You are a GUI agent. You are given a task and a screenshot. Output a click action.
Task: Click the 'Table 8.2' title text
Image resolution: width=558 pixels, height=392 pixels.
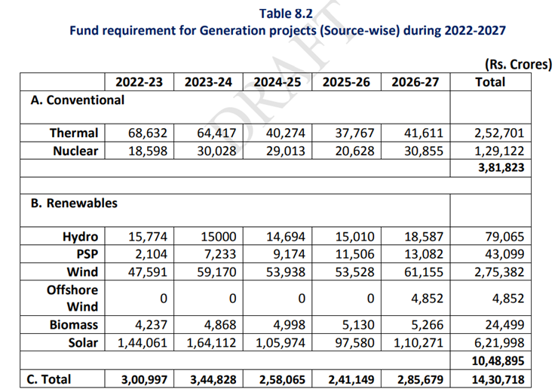click(x=286, y=14)
